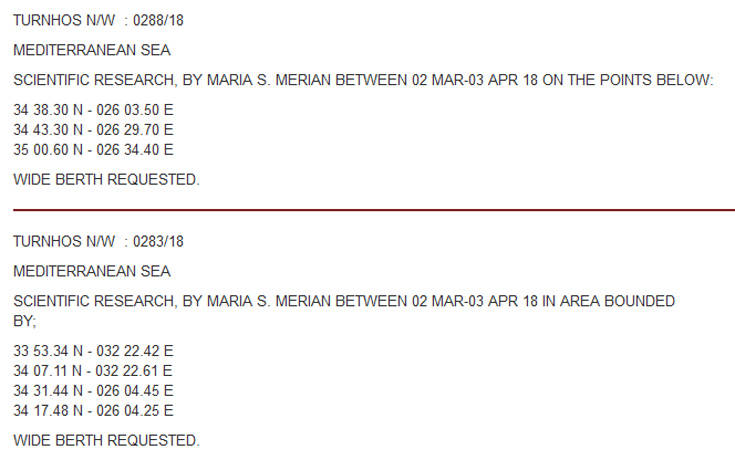Click the TURNHOS N/W 0288/18 heading
The height and width of the screenshot is (460, 735).
pyautogui.click(x=98, y=20)
